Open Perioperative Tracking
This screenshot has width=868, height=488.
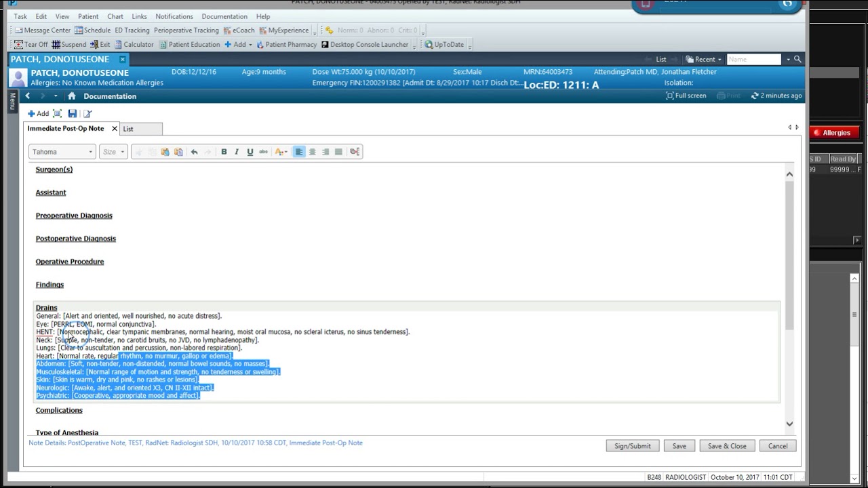[x=186, y=30]
